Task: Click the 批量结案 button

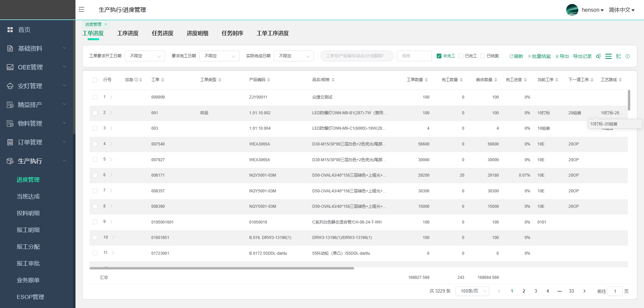Action: [x=539, y=56]
